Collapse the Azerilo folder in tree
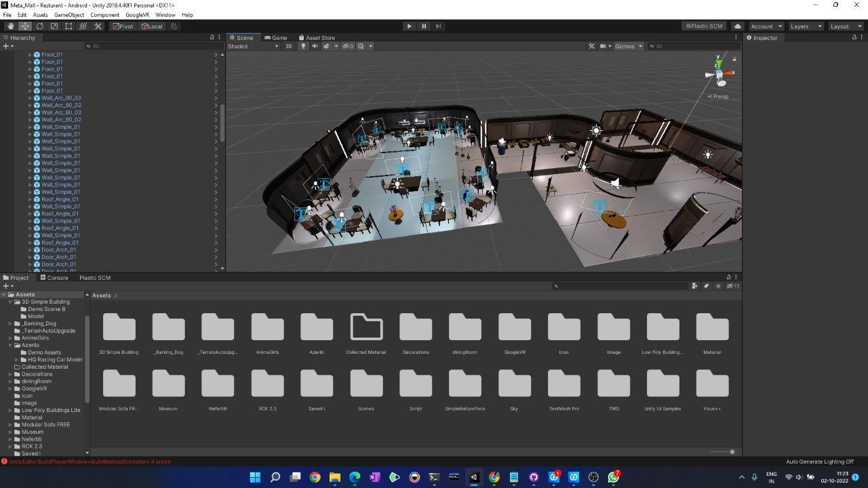This screenshot has width=868, height=488. click(x=10, y=345)
